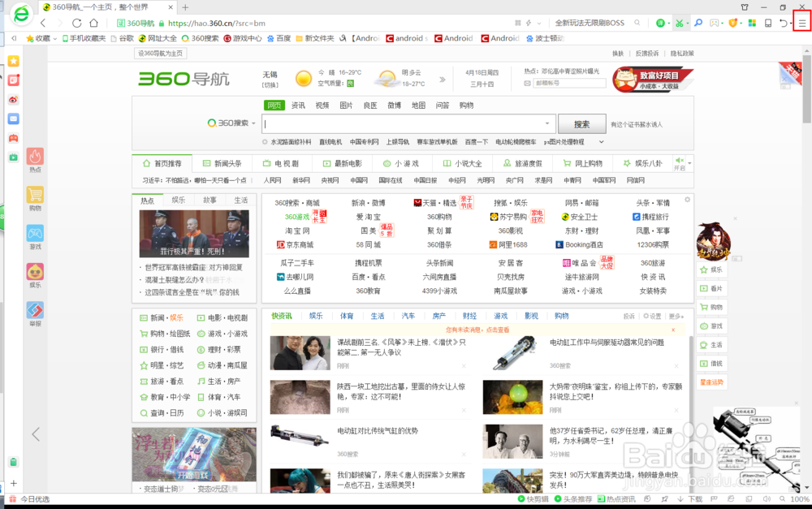Expand the hot search terms chevron
812x509 pixels.
point(601,142)
